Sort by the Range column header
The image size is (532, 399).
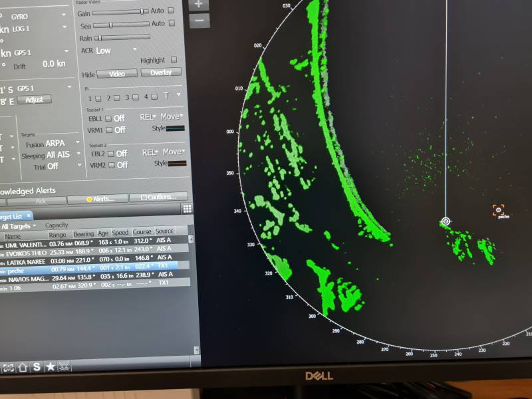tap(58, 235)
